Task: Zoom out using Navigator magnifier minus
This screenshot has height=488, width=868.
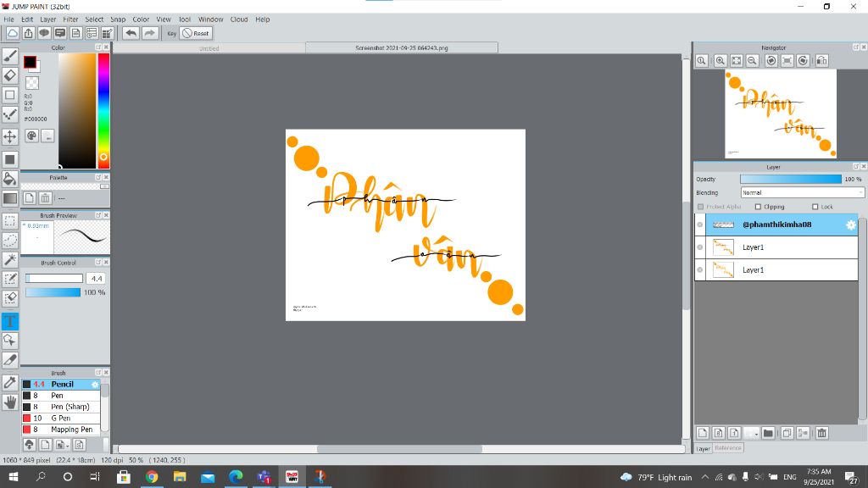Action: point(753,60)
